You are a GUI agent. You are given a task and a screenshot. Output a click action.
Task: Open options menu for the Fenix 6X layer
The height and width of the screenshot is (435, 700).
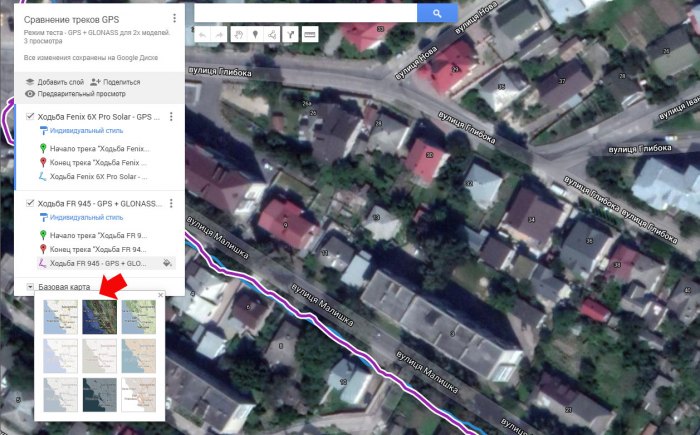171,117
